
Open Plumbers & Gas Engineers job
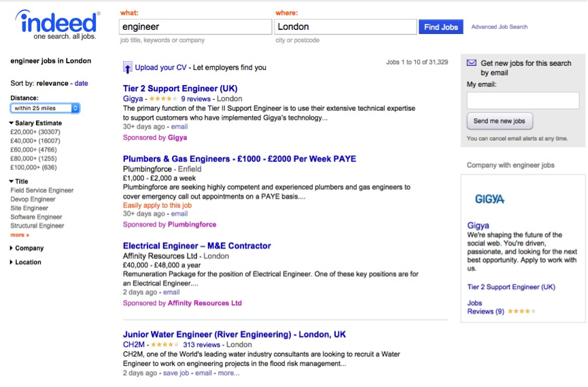[239, 158]
